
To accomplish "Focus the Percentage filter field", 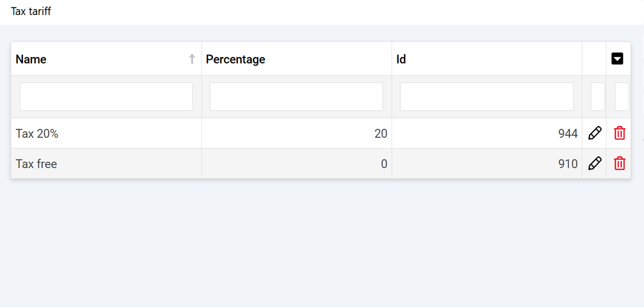I will [296, 97].
